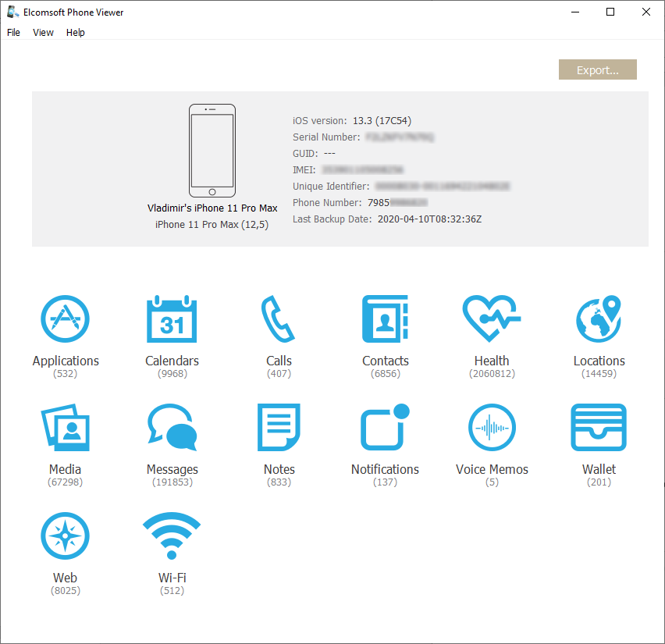Open the Locations globe icon
The image size is (665, 644).
click(599, 319)
